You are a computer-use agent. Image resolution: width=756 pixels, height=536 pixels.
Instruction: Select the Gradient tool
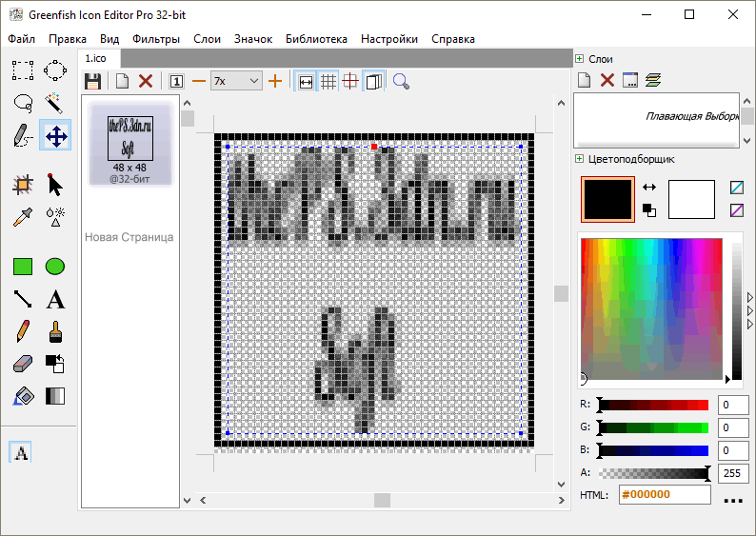[x=55, y=396]
